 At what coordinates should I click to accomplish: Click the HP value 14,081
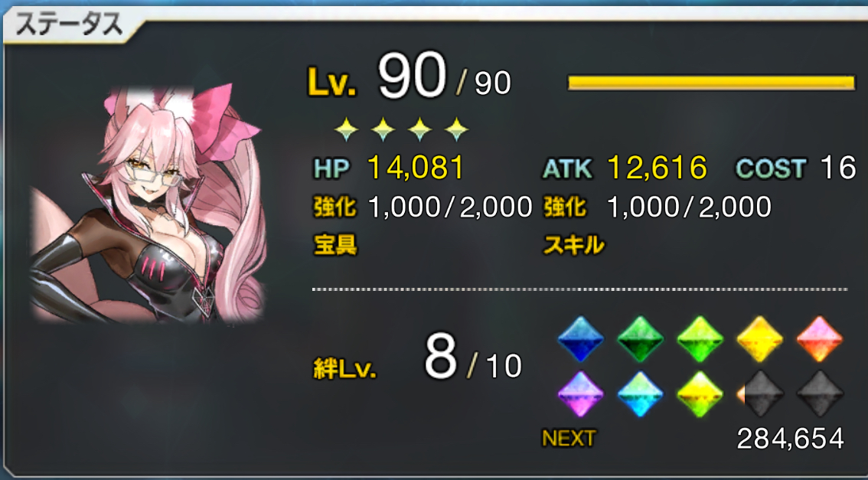416,168
